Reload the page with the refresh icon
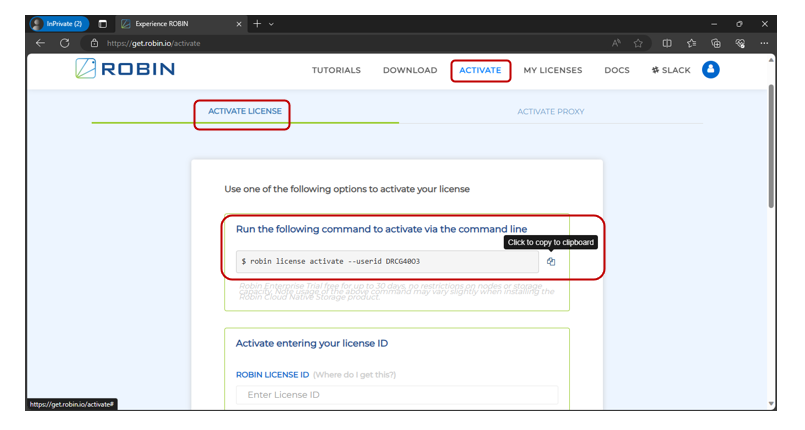805x430 pixels. tap(64, 43)
